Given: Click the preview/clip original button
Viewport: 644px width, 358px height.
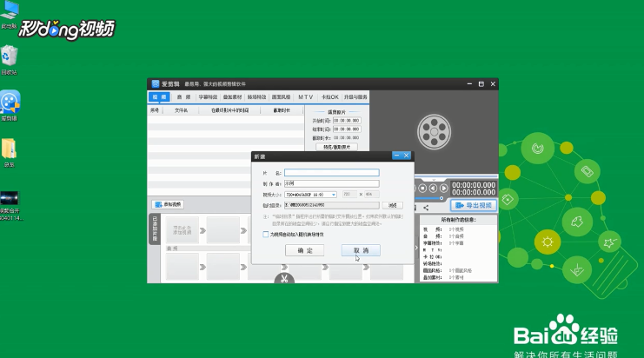Looking at the screenshot, I should [x=336, y=147].
